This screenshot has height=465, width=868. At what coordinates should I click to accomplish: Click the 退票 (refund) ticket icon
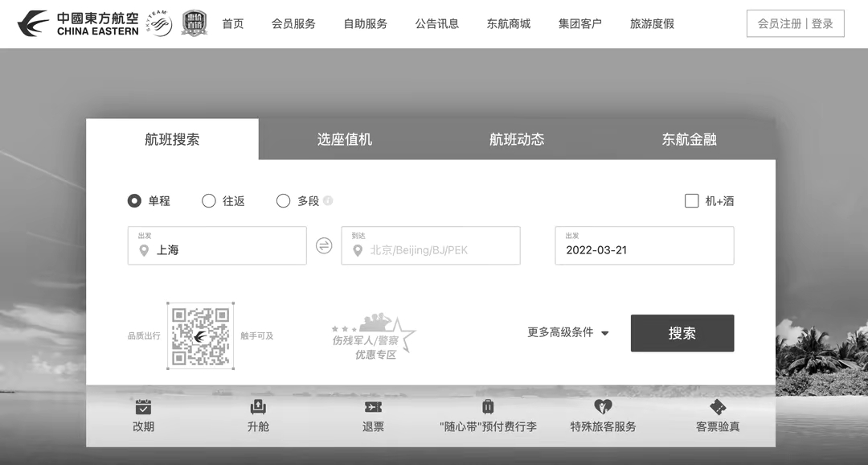[373, 409]
